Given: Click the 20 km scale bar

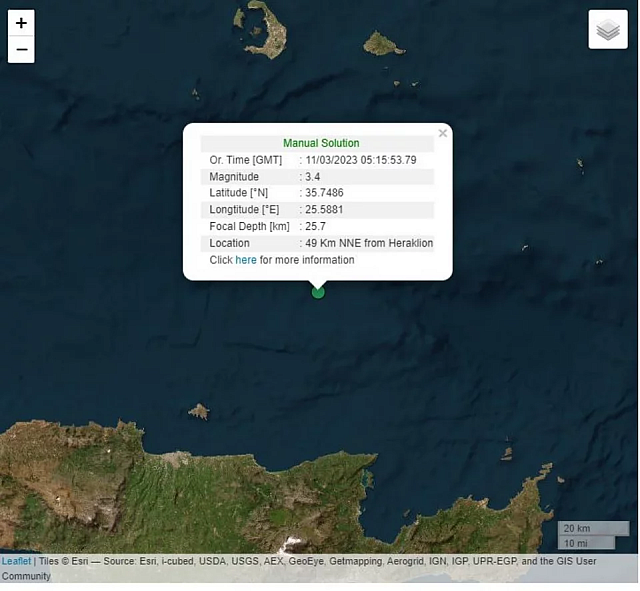Looking at the screenshot, I should coord(584,528).
